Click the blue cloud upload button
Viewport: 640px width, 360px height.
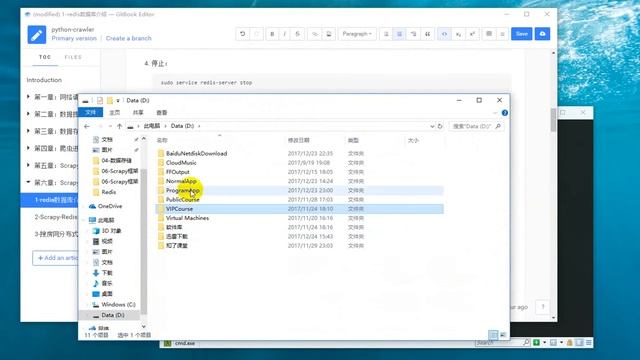[542, 34]
